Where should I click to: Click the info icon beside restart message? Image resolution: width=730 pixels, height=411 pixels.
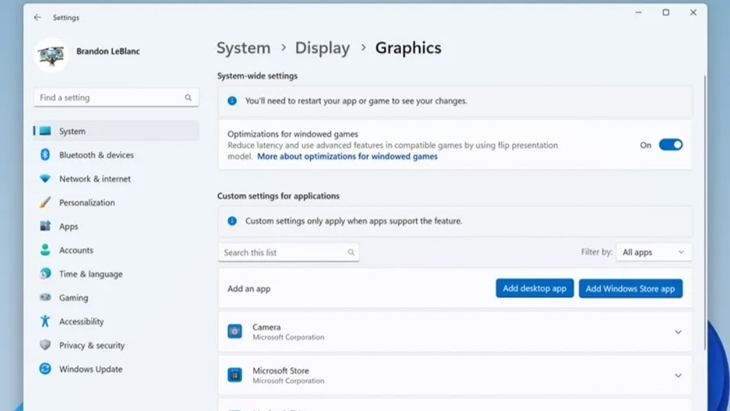tap(232, 101)
